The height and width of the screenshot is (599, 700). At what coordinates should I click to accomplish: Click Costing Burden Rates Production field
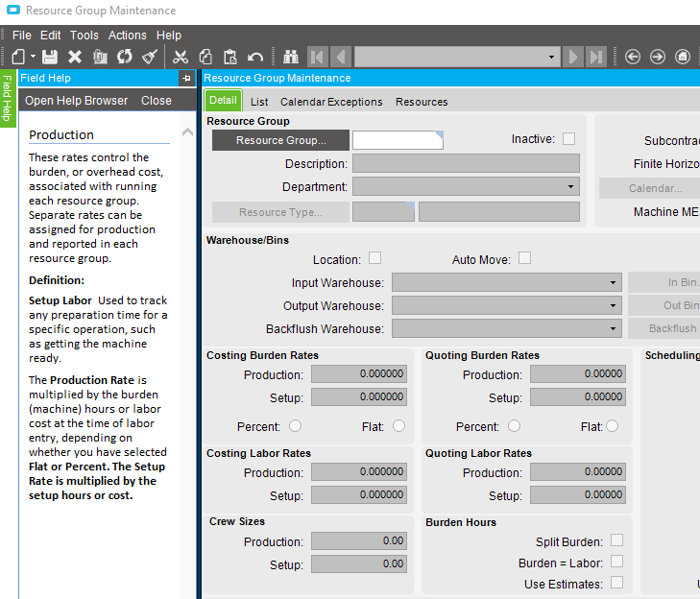tap(359, 374)
